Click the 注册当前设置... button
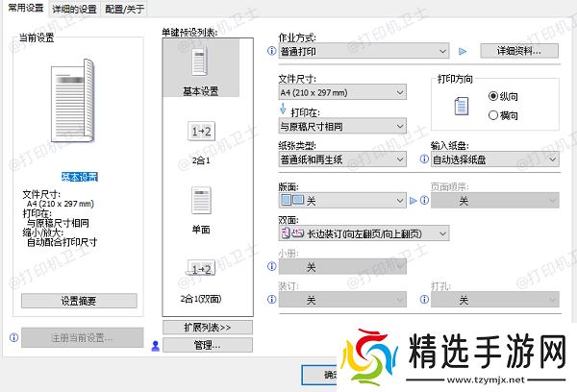 [82, 337]
